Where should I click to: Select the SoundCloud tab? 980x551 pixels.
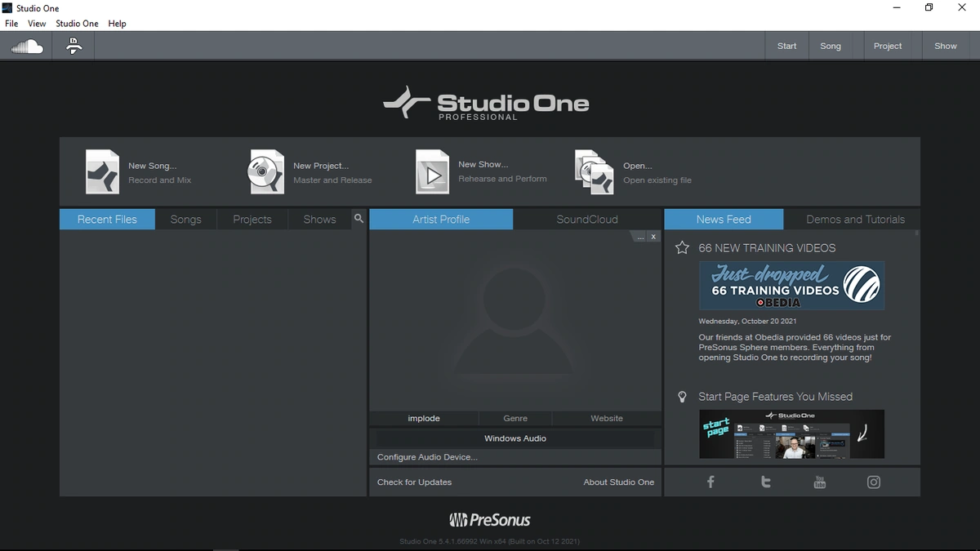tap(587, 219)
